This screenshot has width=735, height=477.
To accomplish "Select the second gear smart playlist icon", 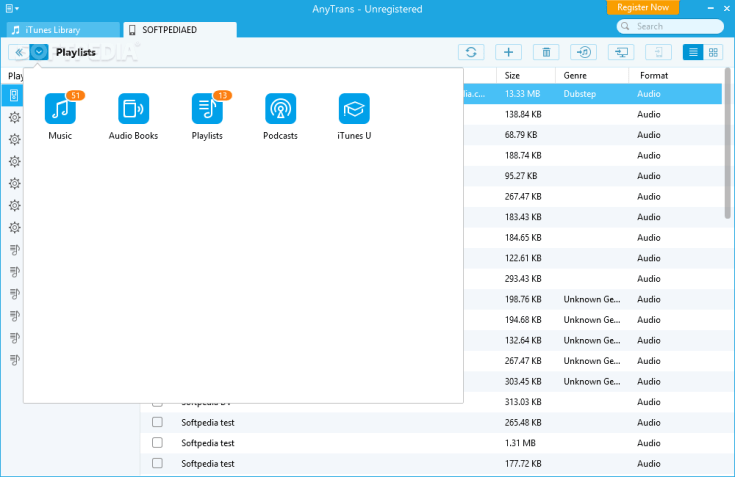I will click(x=15, y=139).
